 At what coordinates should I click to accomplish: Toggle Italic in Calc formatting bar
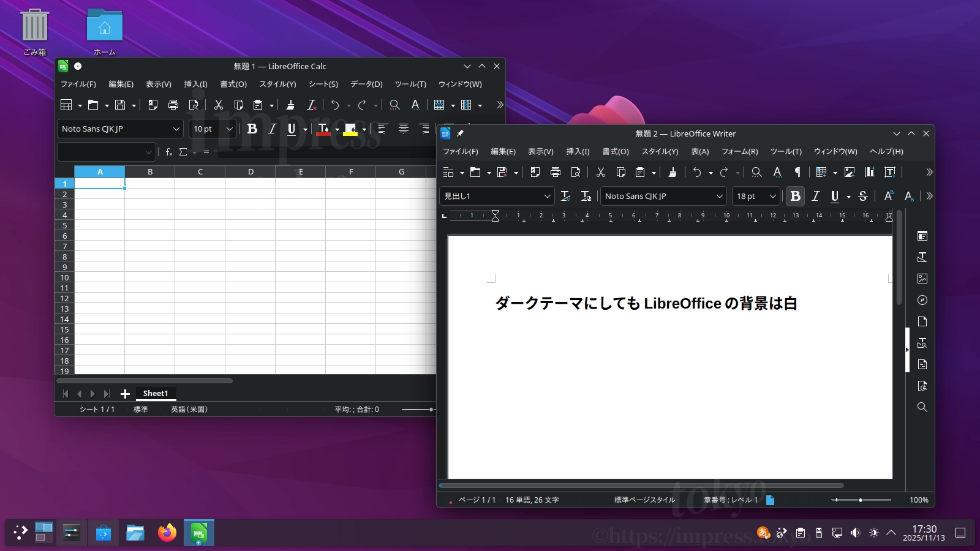pyautogui.click(x=272, y=129)
